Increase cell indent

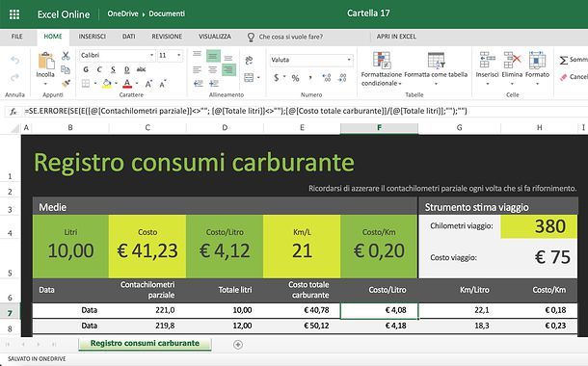[214, 83]
